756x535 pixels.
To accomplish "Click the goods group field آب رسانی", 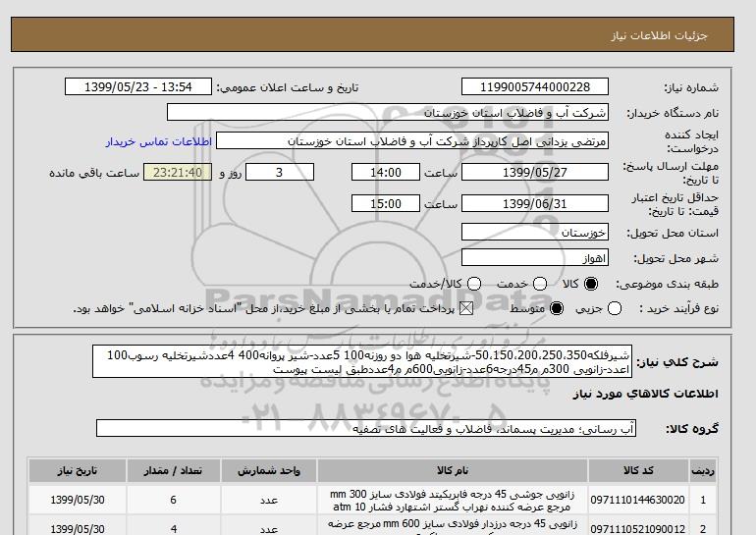I will point(366,428).
